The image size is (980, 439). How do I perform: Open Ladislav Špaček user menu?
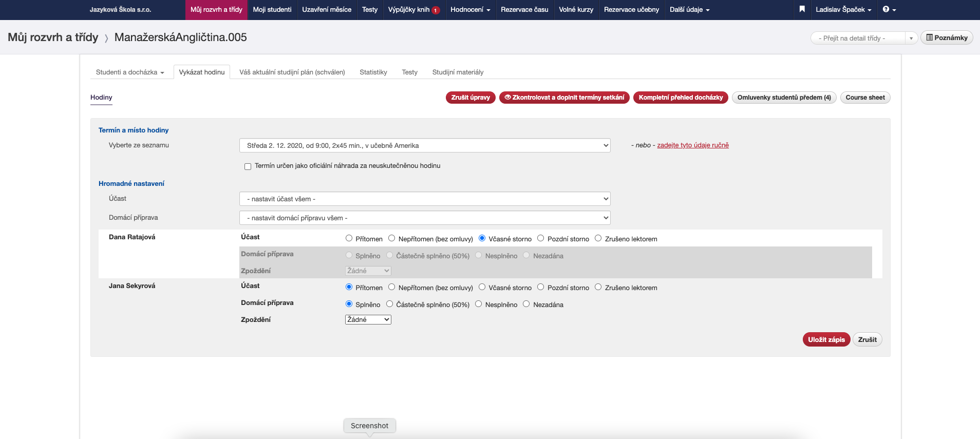(843, 10)
